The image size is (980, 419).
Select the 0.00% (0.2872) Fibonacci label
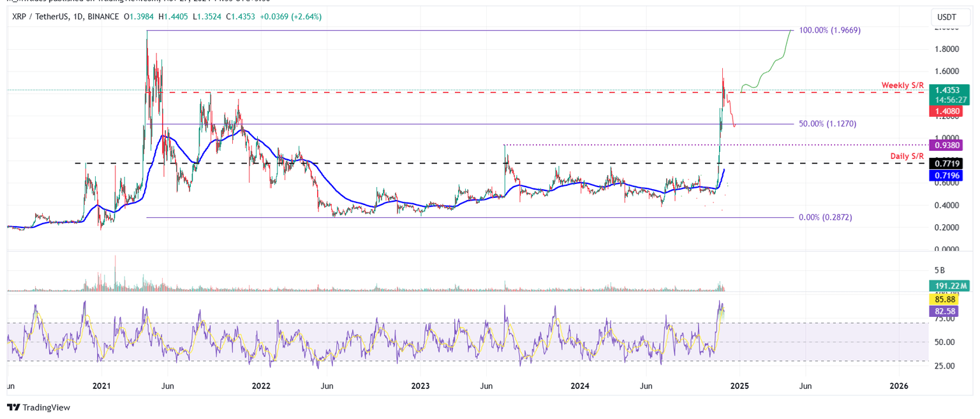[x=825, y=217]
